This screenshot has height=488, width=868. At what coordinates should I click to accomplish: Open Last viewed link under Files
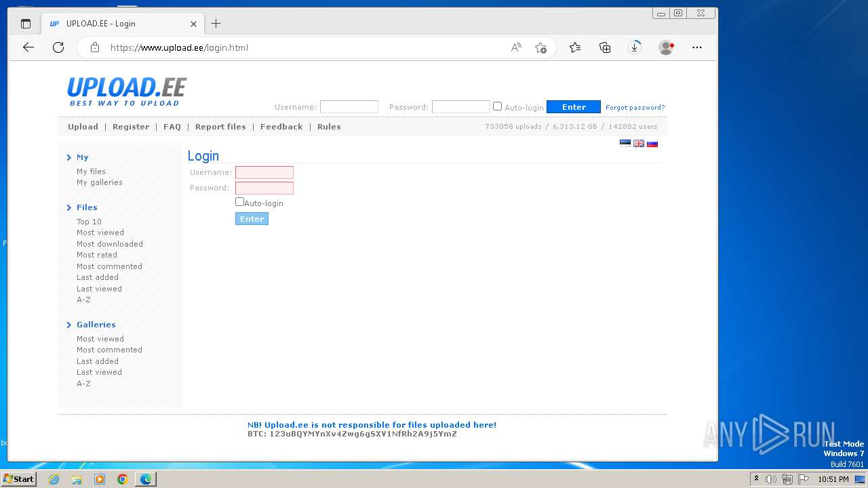pyautogui.click(x=99, y=289)
